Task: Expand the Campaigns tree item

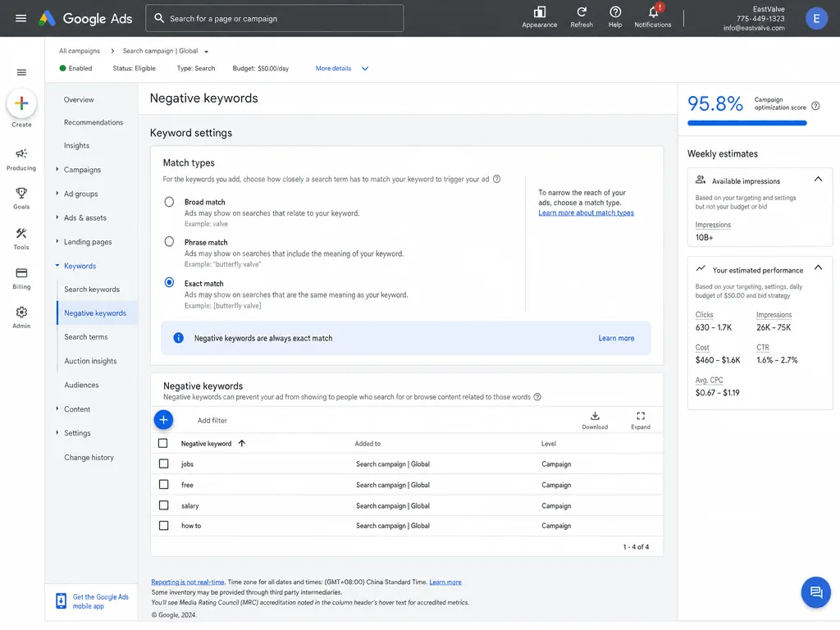Action: click(x=57, y=169)
